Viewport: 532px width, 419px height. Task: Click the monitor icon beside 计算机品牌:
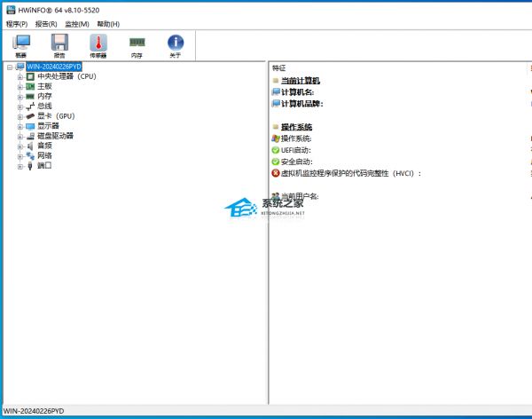(276, 103)
